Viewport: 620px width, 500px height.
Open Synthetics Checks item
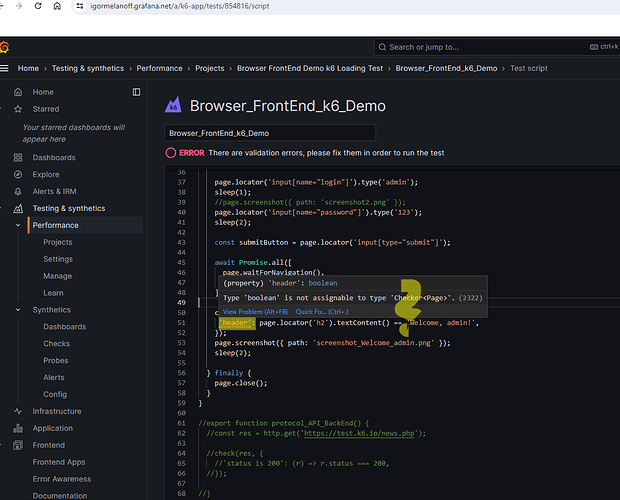coord(57,344)
